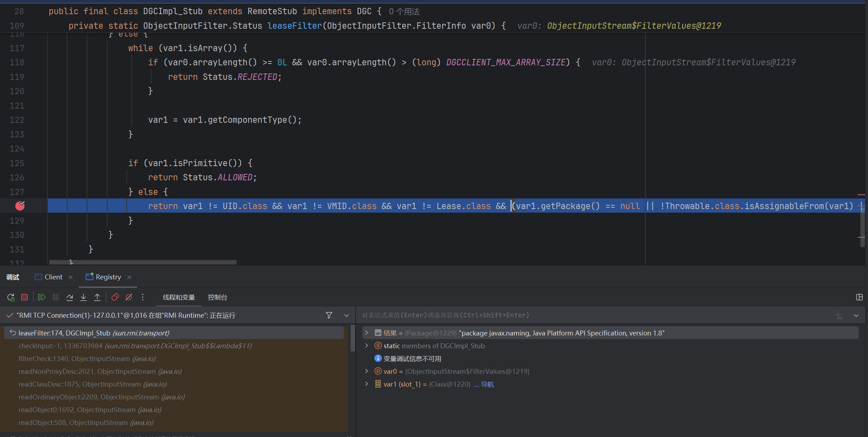Click the Step Into icon
This screenshot has height=437, width=868.
point(83,297)
